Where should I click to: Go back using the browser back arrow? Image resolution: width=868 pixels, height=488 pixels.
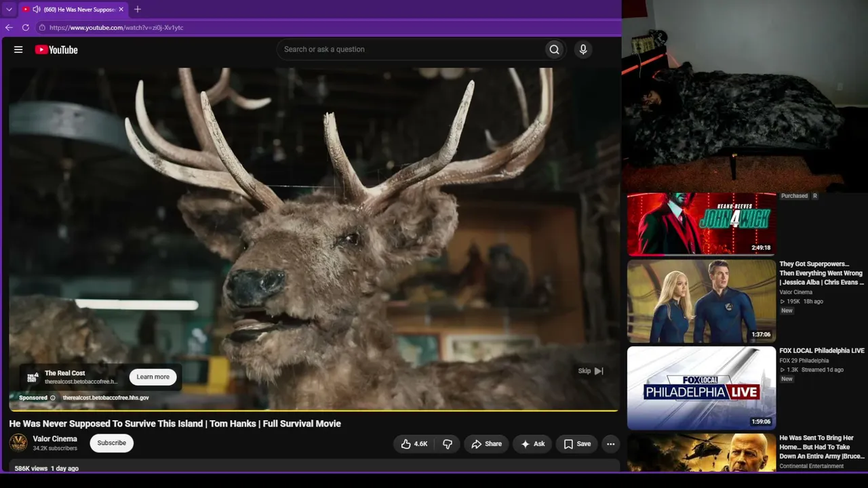coord(9,28)
